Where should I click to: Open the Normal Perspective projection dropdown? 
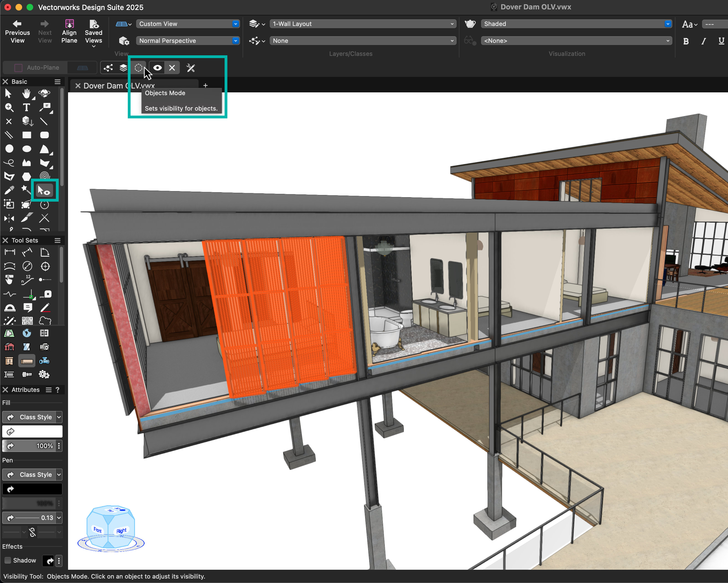point(188,41)
